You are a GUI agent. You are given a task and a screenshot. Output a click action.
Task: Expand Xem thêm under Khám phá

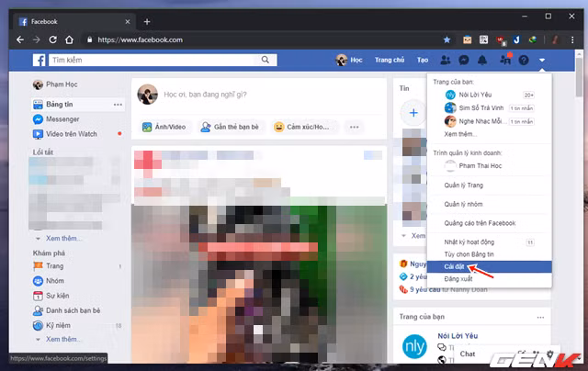(x=63, y=339)
